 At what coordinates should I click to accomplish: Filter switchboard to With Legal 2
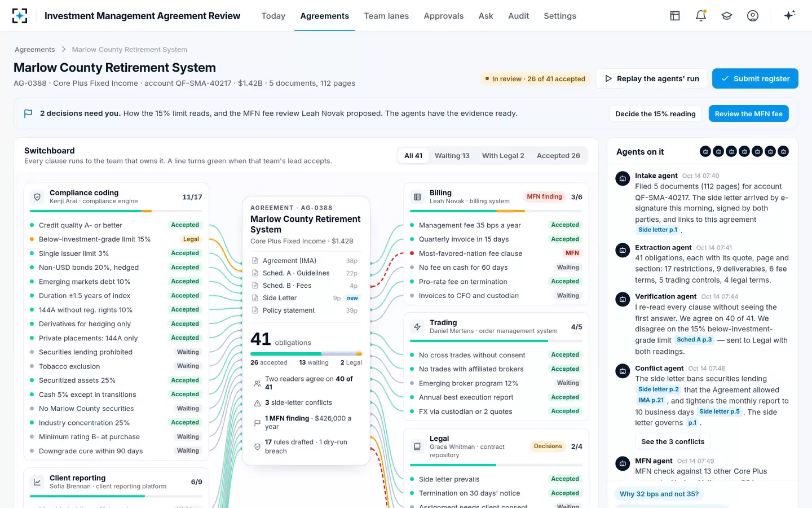[503, 156]
